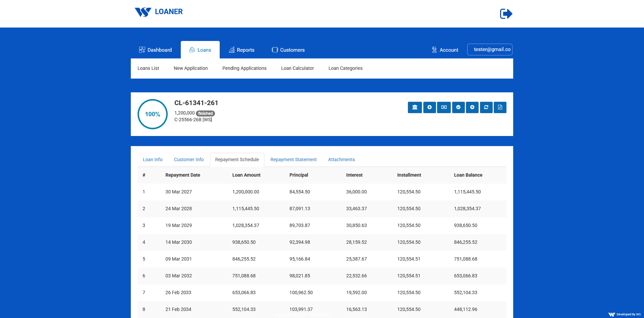Click interest value 22,532.66

click(x=357, y=276)
